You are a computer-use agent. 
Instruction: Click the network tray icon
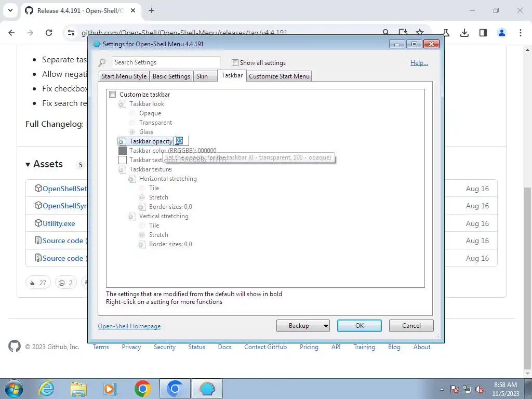tap(467, 390)
